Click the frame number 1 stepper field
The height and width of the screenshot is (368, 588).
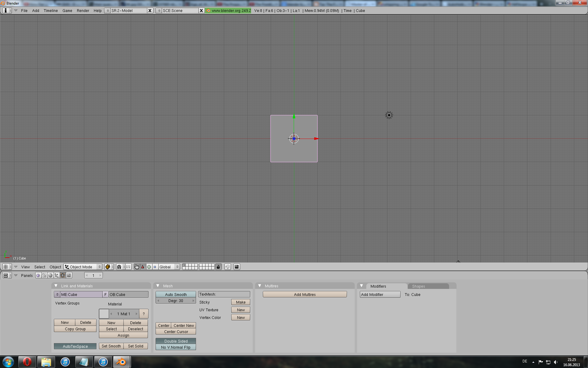pos(93,275)
